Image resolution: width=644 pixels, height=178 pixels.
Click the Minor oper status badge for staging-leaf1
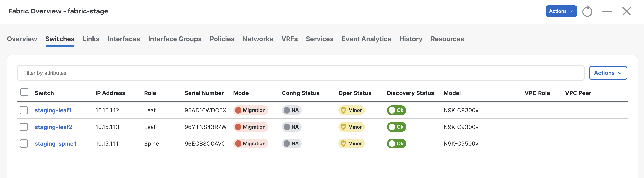coord(351,110)
